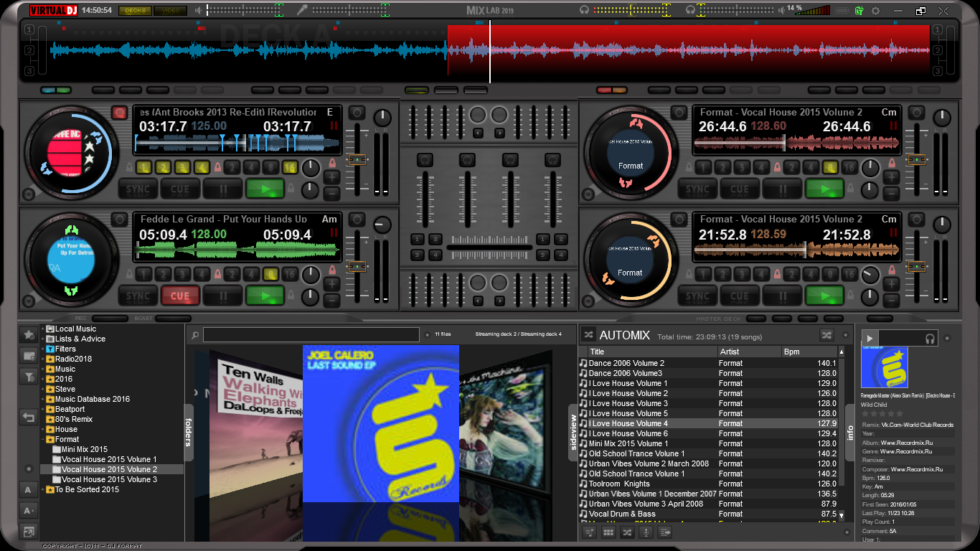Click pause on Fedde Le Grand deck

222,296
